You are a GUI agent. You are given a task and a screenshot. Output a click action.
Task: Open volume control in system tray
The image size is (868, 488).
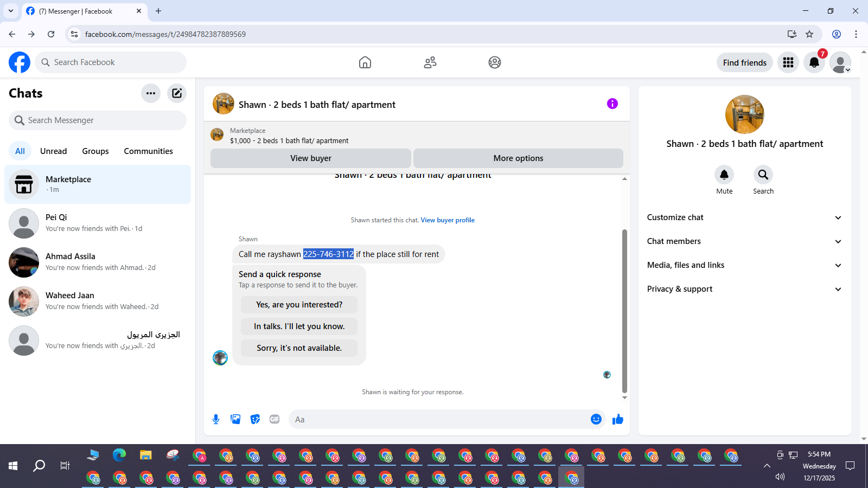tap(780, 477)
